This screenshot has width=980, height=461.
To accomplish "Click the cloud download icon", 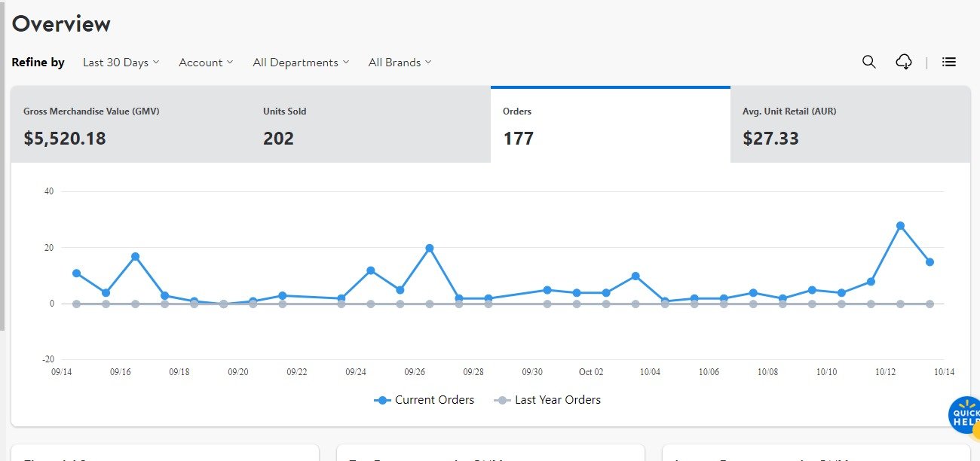I will pos(903,62).
